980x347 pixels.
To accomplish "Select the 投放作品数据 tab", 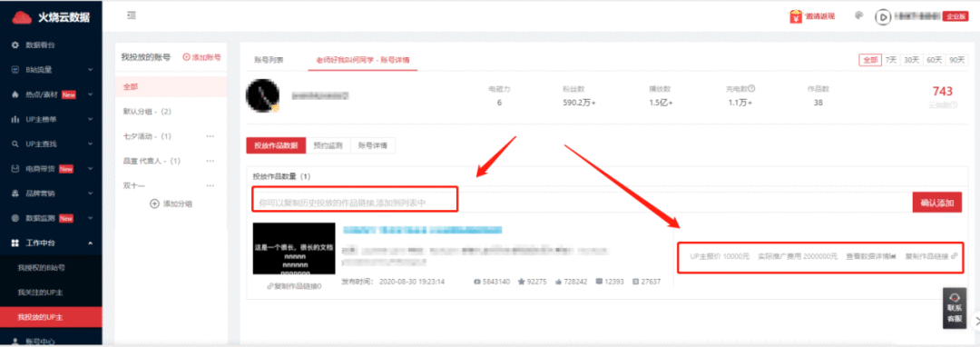I will tap(276, 145).
